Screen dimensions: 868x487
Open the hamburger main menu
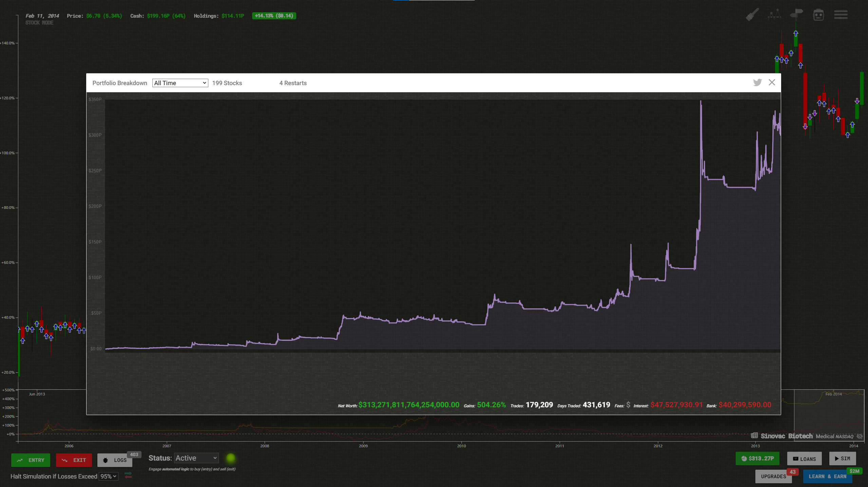pos(841,15)
